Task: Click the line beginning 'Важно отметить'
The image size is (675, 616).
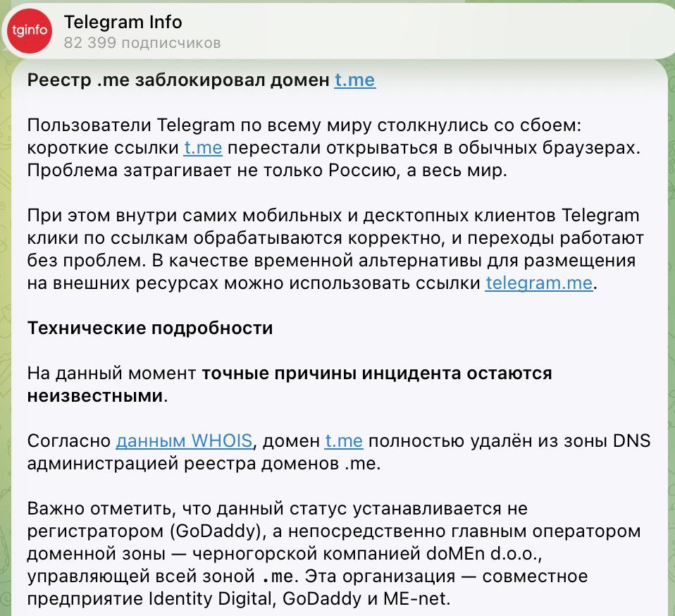Action: [x=277, y=508]
